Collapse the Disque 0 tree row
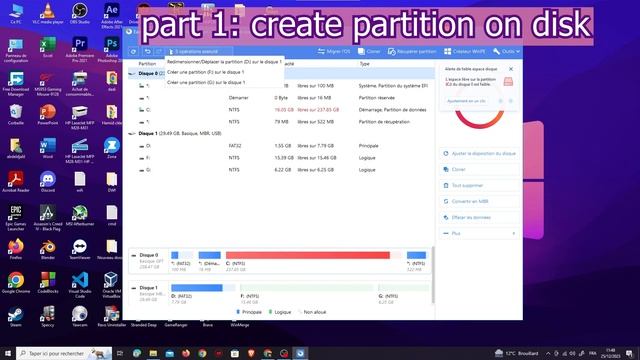The height and width of the screenshot is (360, 640). pyautogui.click(x=131, y=73)
